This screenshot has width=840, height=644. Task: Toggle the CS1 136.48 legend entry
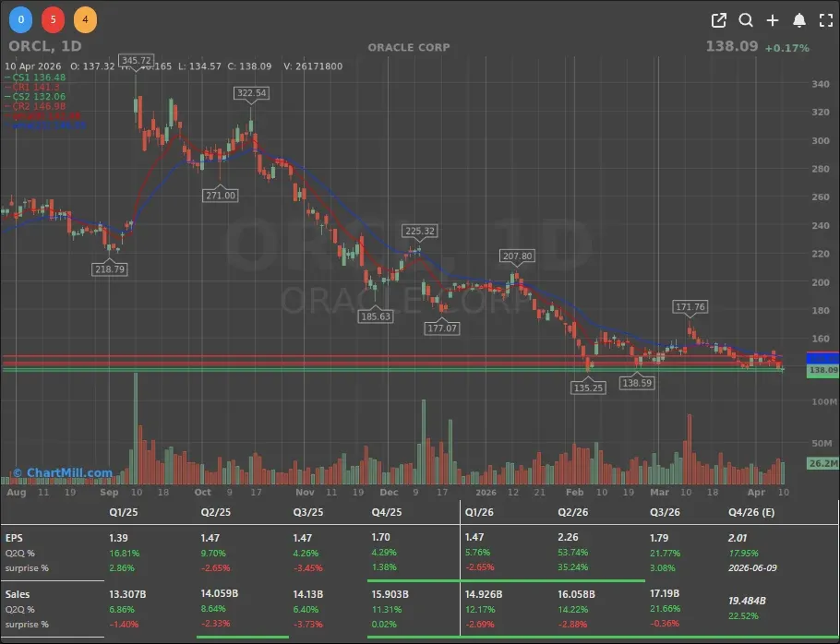(35, 78)
